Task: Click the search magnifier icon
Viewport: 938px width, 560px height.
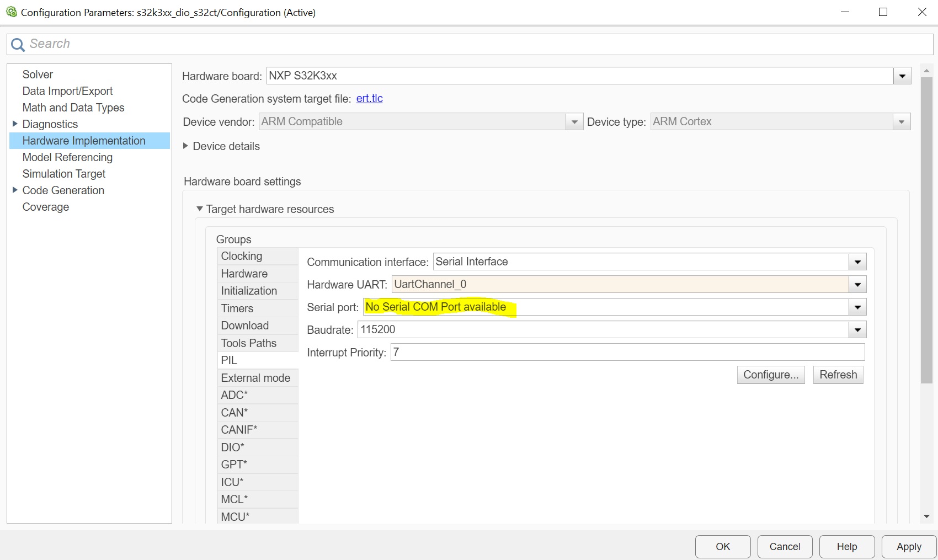Action: (x=17, y=44)
